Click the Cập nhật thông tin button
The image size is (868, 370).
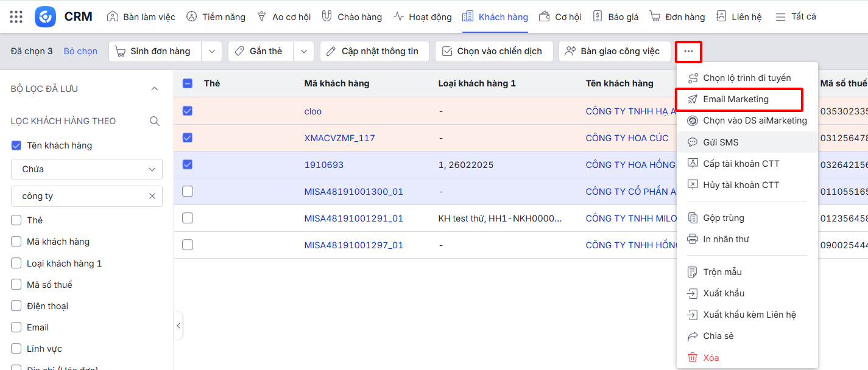point(373,52)
